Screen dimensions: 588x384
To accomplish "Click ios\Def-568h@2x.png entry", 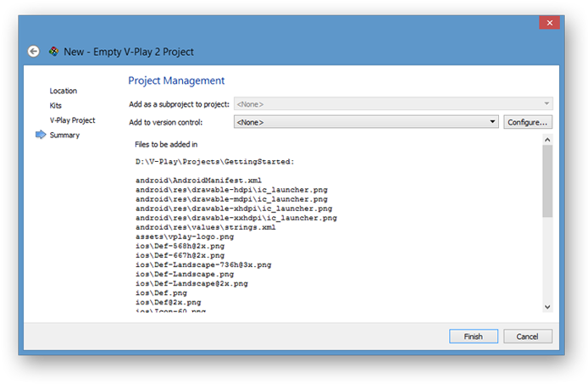I will click(x=180, y=246).
